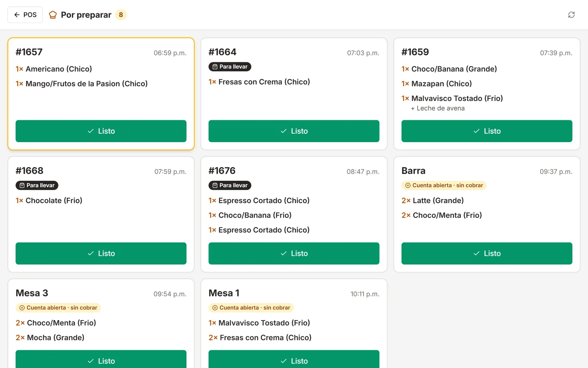Select the #1659 order number
588x368 pixels.
point(415,52)
